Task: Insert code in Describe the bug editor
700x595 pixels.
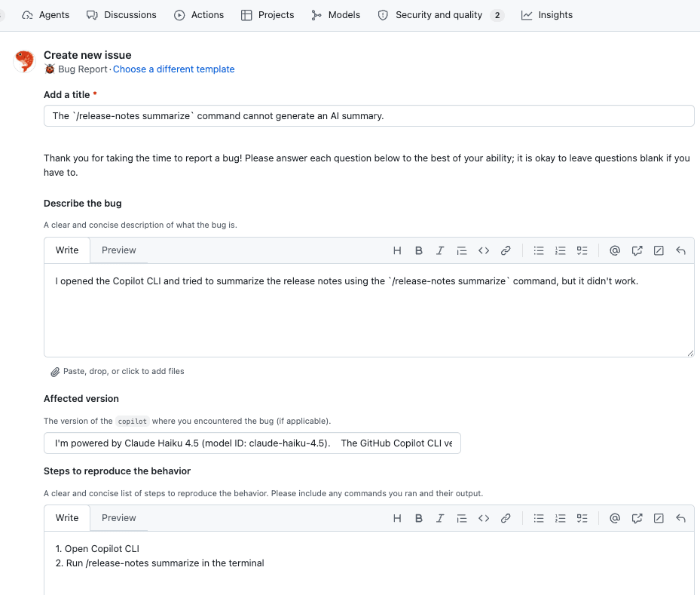Action: click(x=484, y=250)
